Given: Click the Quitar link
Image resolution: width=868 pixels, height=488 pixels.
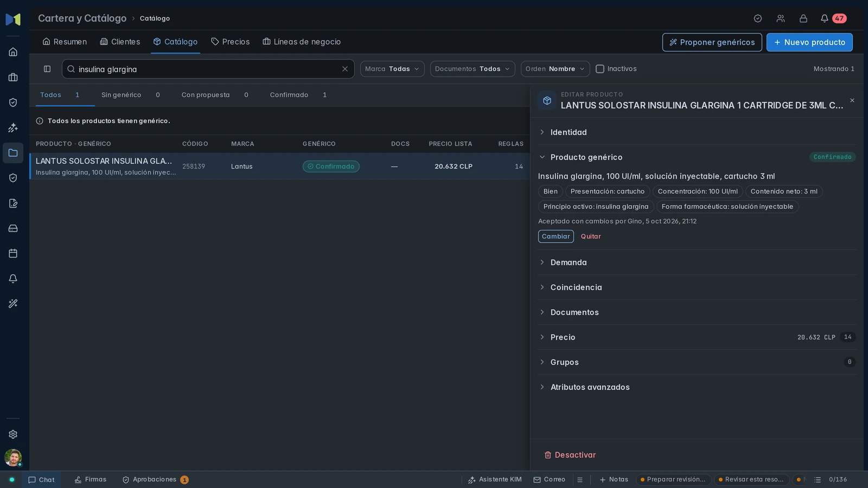Looking at the screenshot, I should click(591, 236).
